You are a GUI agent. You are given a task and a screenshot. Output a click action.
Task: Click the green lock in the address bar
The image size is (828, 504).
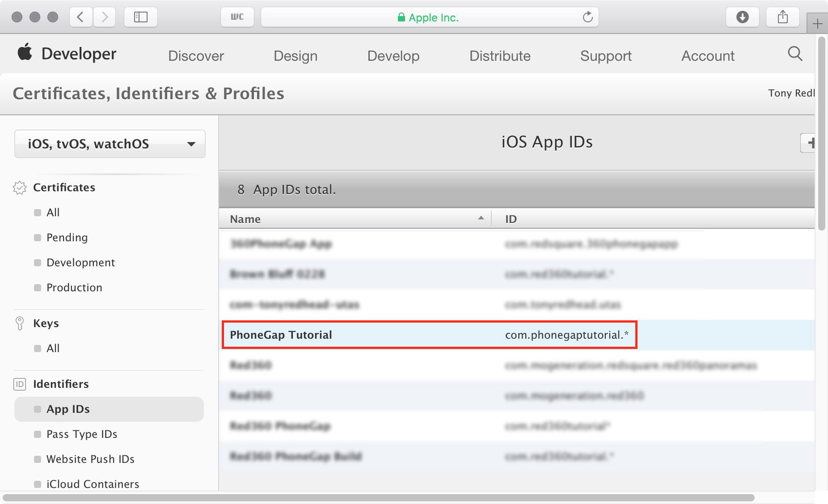click(401, 17)
